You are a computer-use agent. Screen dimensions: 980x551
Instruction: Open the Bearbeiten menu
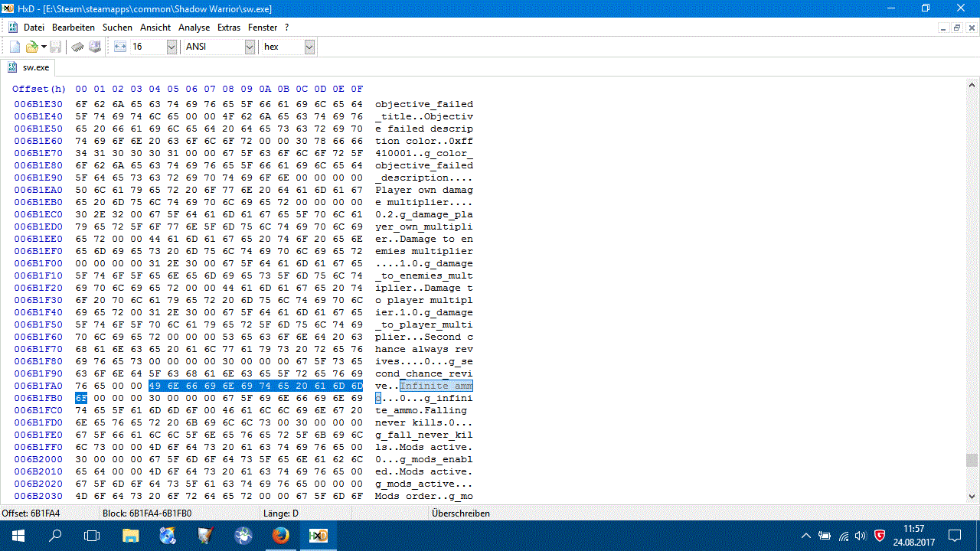click(x=73, y=27)
